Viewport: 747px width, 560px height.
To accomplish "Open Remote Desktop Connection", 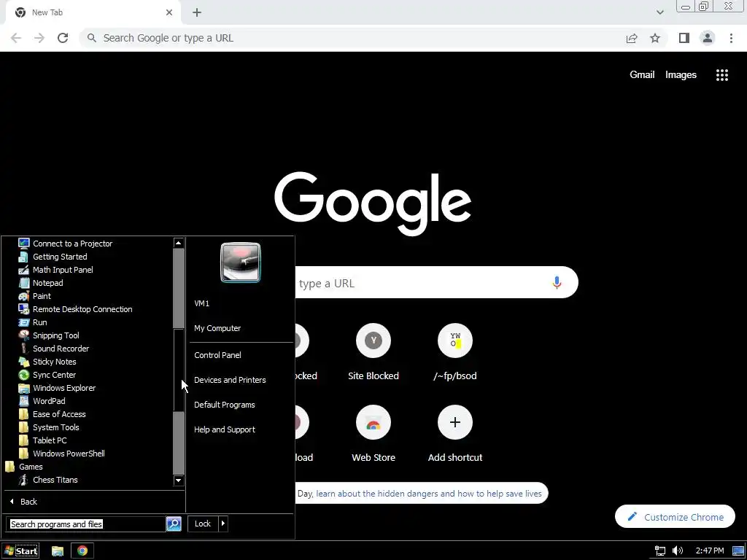I will (75, 309).
